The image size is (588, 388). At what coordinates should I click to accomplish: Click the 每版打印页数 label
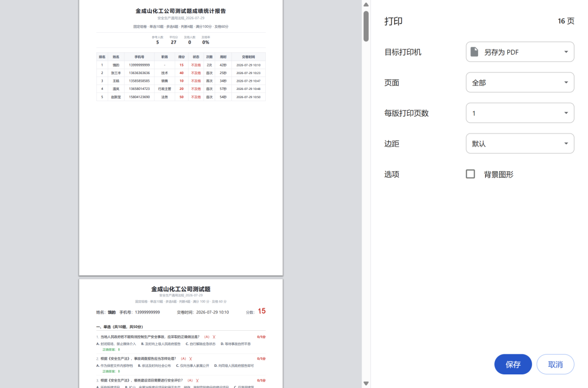(x=407, y=113)
